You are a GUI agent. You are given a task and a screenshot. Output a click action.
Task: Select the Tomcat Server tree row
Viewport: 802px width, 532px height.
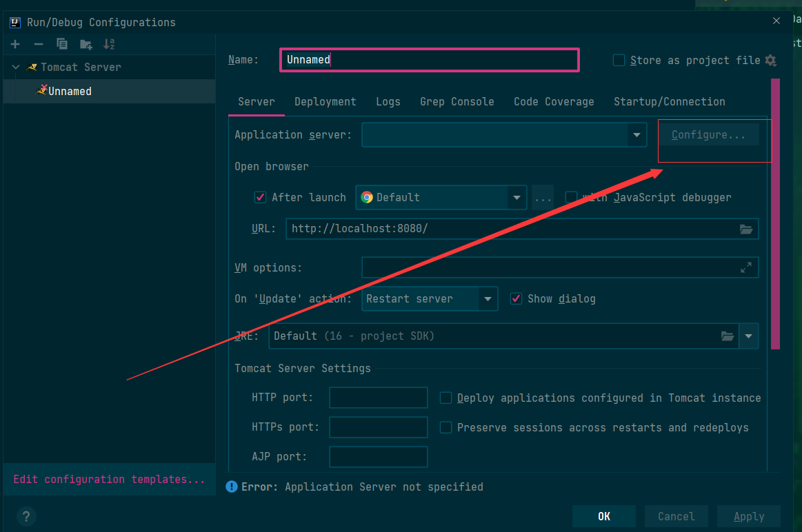click(109, 67)
